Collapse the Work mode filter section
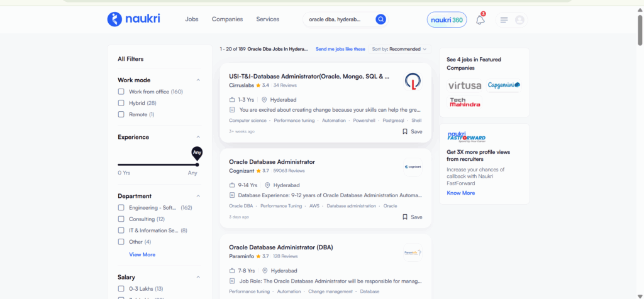Screen dimensions: 644x299 click(198, 80)
